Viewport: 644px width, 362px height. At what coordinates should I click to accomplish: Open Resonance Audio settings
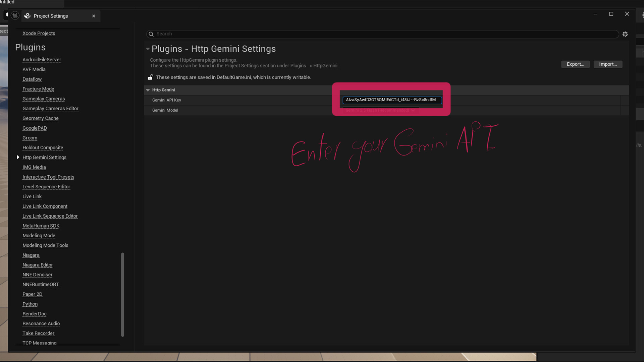[x=41, y=323]
